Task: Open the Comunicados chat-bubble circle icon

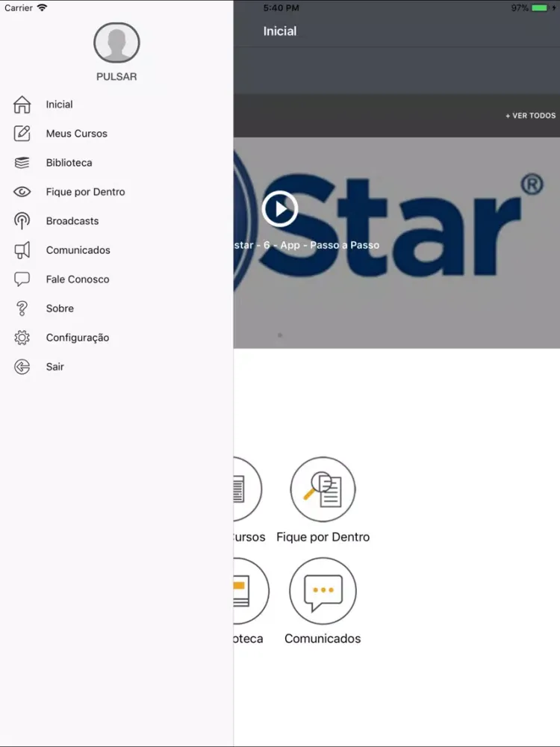Action: (323, 591)
